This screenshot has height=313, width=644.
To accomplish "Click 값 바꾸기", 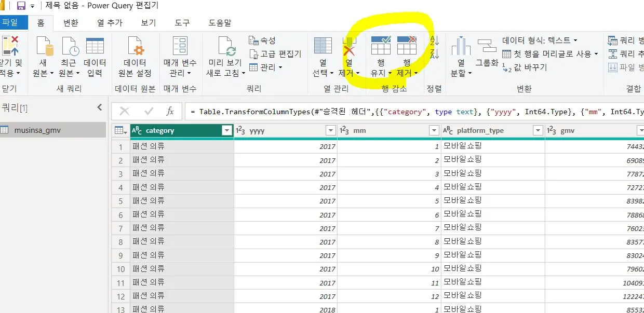I will pos(524,67).
